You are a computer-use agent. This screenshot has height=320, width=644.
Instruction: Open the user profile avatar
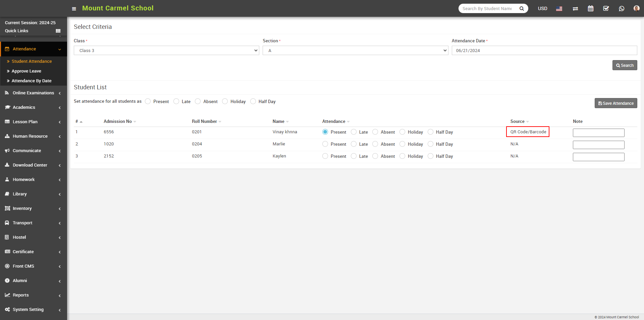(636, 8)
